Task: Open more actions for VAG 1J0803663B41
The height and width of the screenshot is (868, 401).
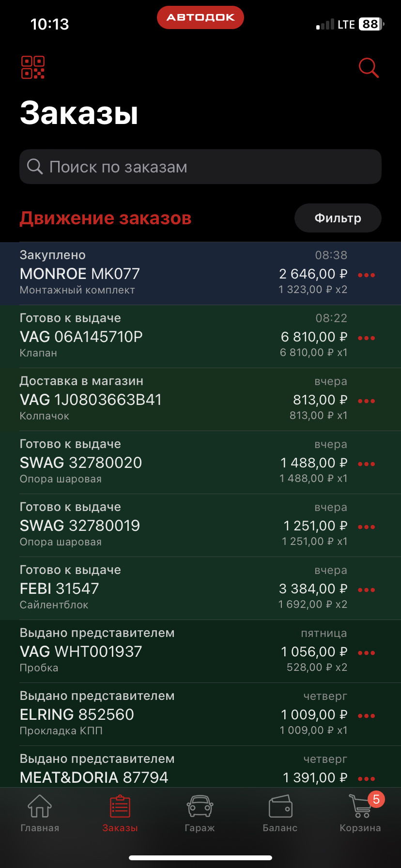Action: click(x=366, y=401)
